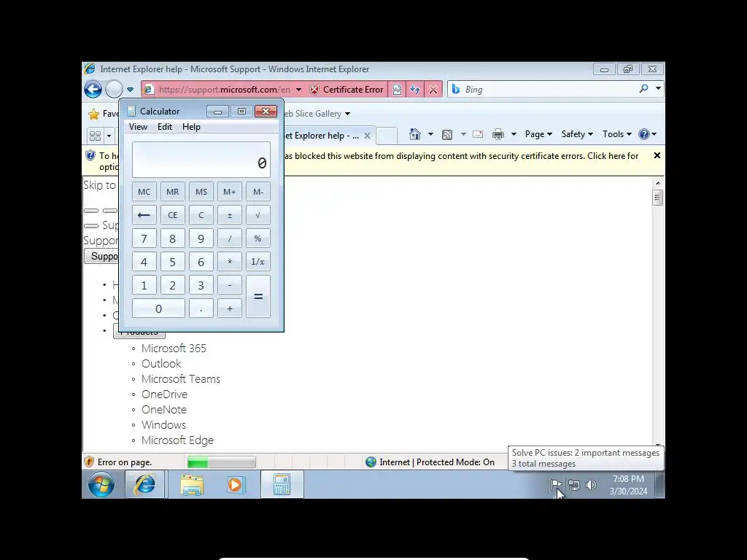Open the Quick Tabs grid icon

pyautogui.click(x=96, y=136)
